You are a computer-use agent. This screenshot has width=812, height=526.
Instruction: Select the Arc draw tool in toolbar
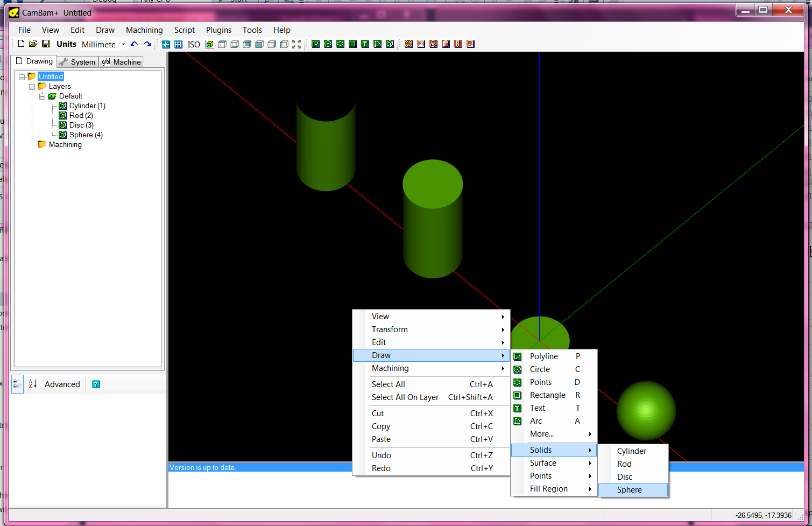pos(378,44)
